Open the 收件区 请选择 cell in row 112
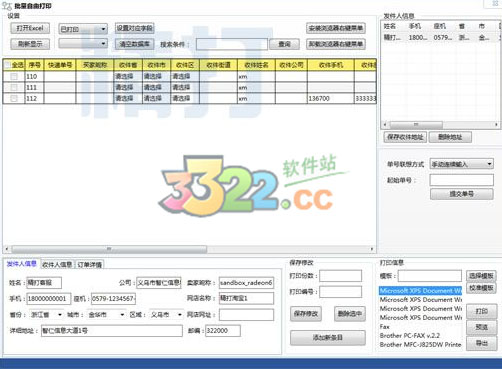The image size is (502, 369). [185, 98]
